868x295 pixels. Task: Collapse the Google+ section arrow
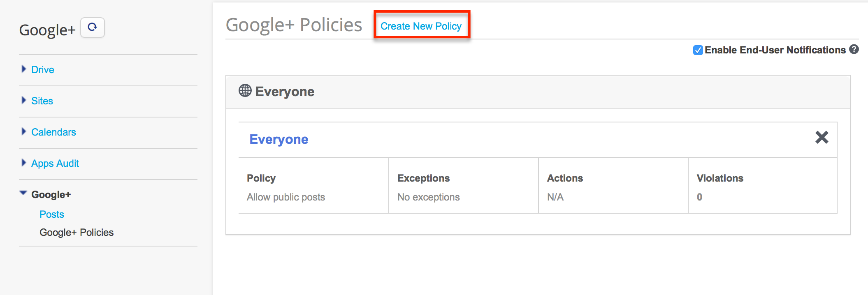[23, 193]
